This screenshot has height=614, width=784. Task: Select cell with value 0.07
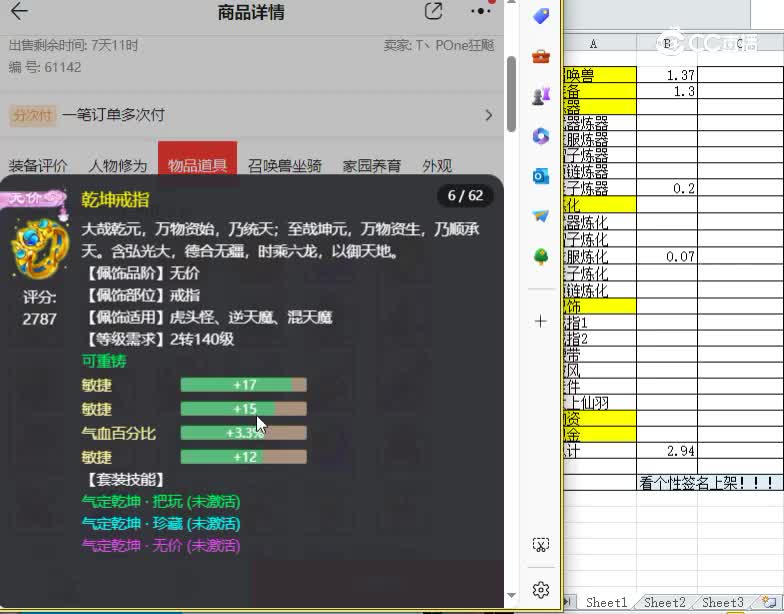pos(666,256)
